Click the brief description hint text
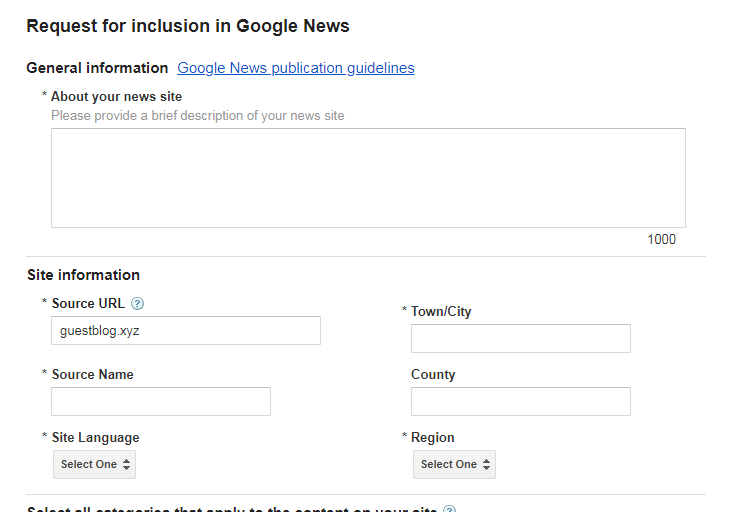The height and width of the screenshot is (519, 731). tap(198, 116)
